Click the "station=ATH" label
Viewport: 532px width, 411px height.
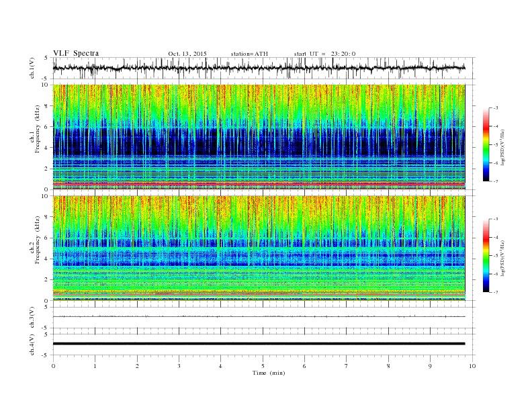(249, 54)
